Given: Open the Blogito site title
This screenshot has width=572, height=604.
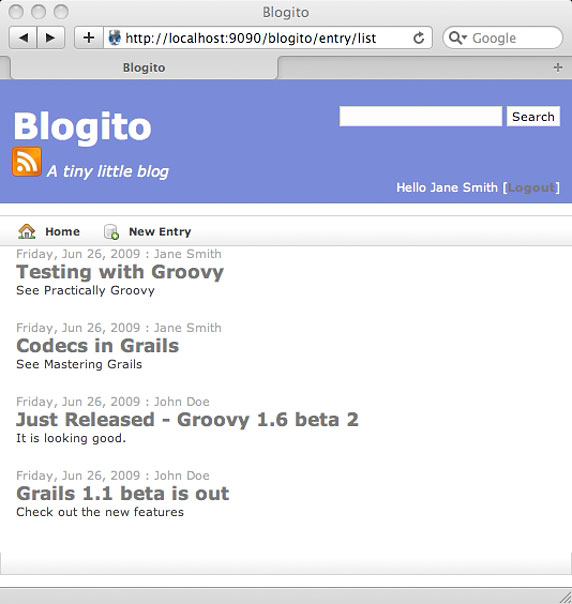Looking at the screenshot, I should (82, 127).
